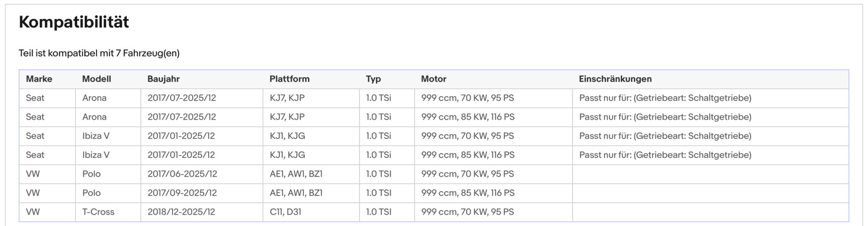Viewport: 868px width, 226px height.
Task: Click the Einschränkungen column header
Action: (x=615, y=79)
